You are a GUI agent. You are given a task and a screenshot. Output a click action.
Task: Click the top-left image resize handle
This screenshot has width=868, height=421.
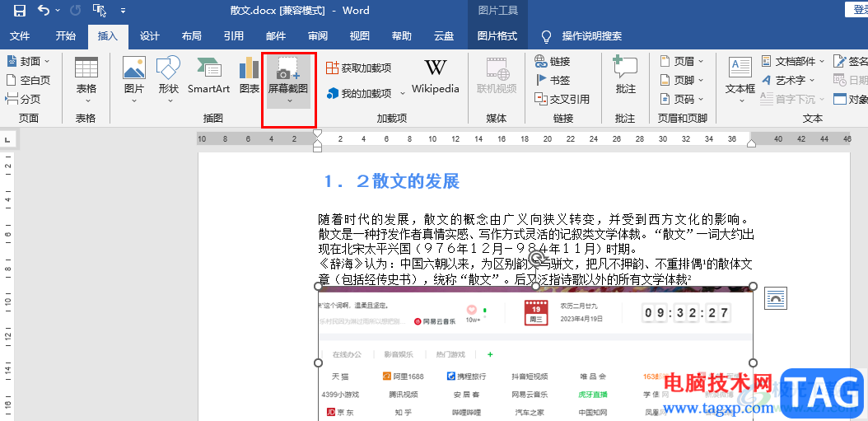tap(319, 287)
